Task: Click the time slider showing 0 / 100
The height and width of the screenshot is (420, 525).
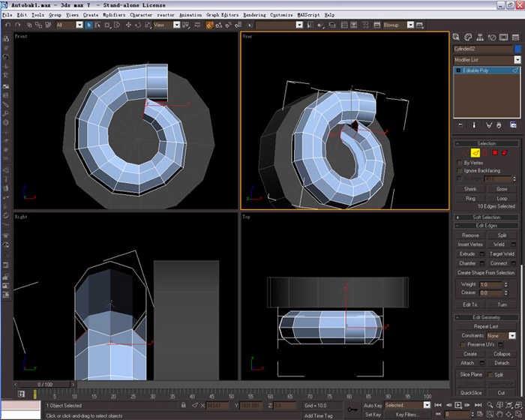Action: (x=45, y=385)
